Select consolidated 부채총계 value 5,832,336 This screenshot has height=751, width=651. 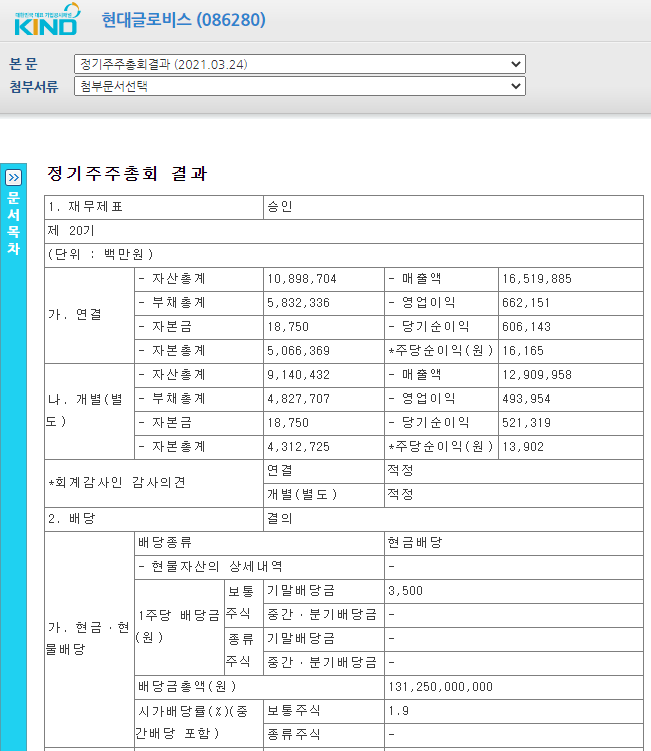(298, 303)
